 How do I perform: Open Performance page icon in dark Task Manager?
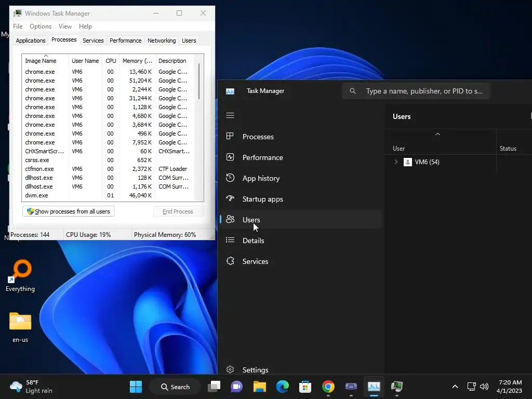230,157
